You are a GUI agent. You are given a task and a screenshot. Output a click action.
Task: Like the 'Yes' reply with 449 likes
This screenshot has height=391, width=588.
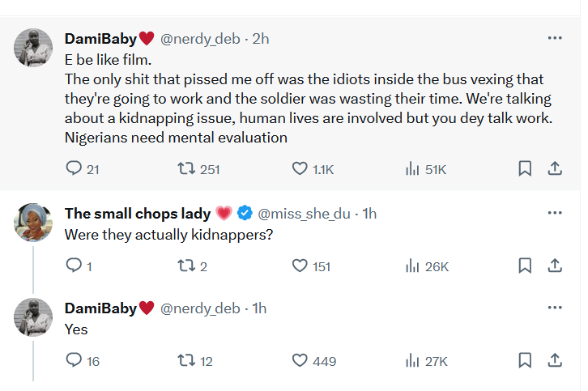[299, 360]
